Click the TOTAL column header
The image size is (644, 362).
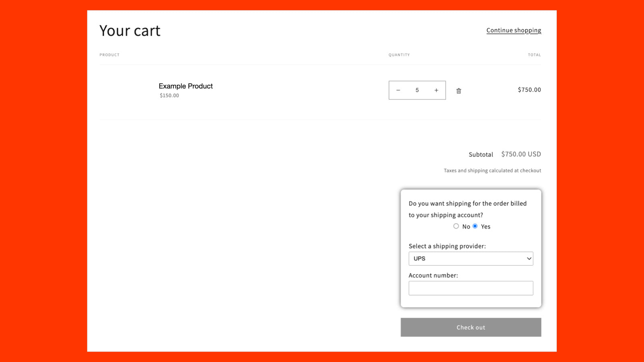click(535, 55)
